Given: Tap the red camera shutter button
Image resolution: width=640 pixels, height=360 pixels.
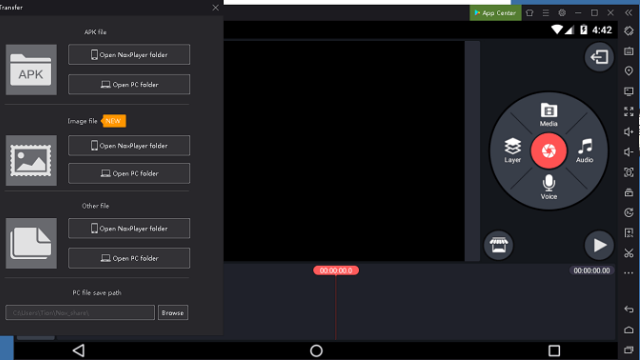Looking at the screenshot, I should pyautogui.click(x=549, y=151).
